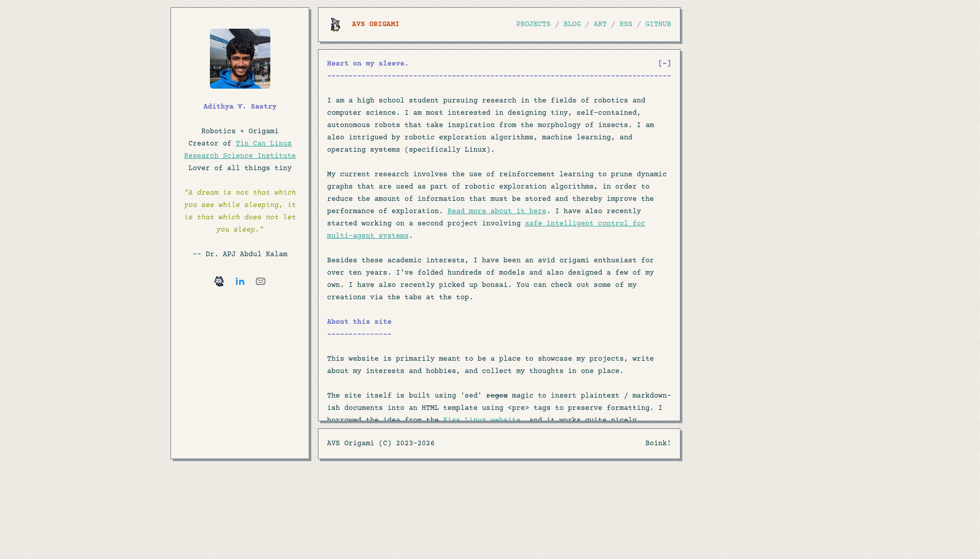Click the "About this site" heading

pyautogui.click(x=359, y=322)
